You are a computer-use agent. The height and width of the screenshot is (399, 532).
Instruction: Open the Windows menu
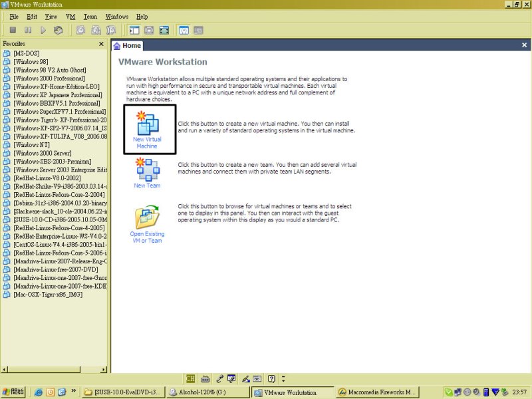117,17
